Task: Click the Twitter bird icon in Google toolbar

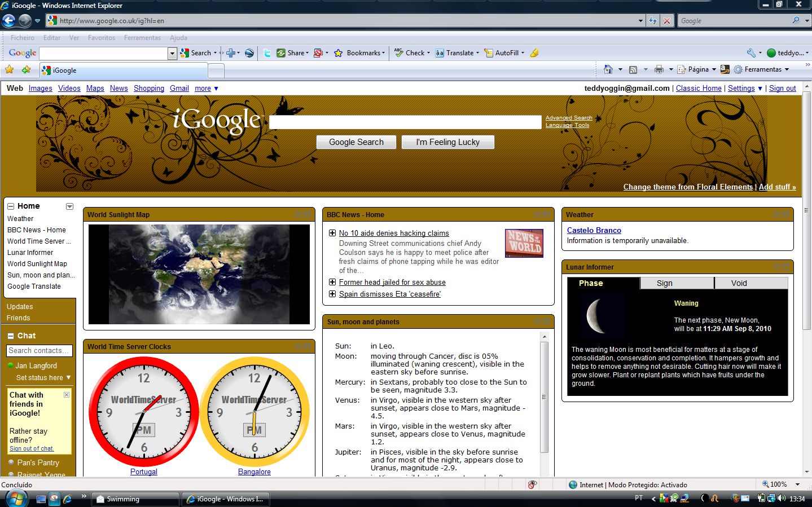Action: [x=267, y=53]
